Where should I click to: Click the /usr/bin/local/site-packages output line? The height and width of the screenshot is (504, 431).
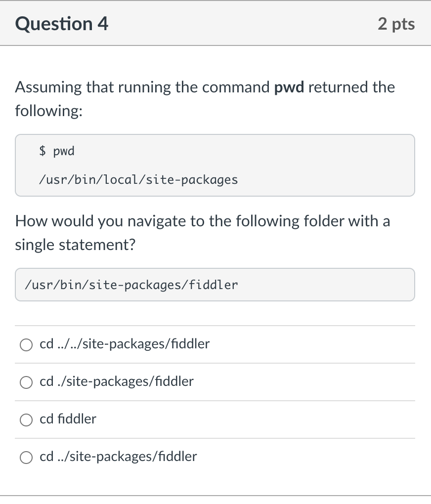[139, 180]
